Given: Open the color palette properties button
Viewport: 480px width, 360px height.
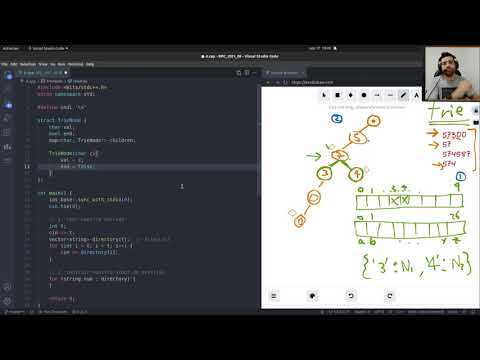Looking at the screenshot, I should click(x=312, y=296).
